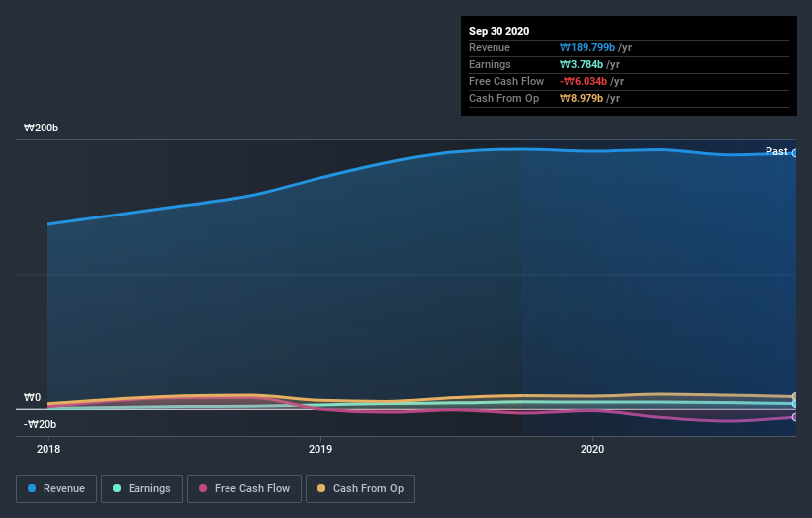Screen dimensions: 812x518
Task: Click the Earnings label in tooltip
Action: [490, 64]
